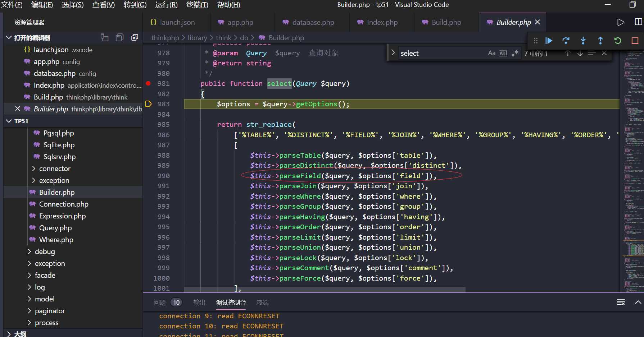644x337 pixels.
Task: Grab the debug toolbar drag handle
Action: coord(536,41)
